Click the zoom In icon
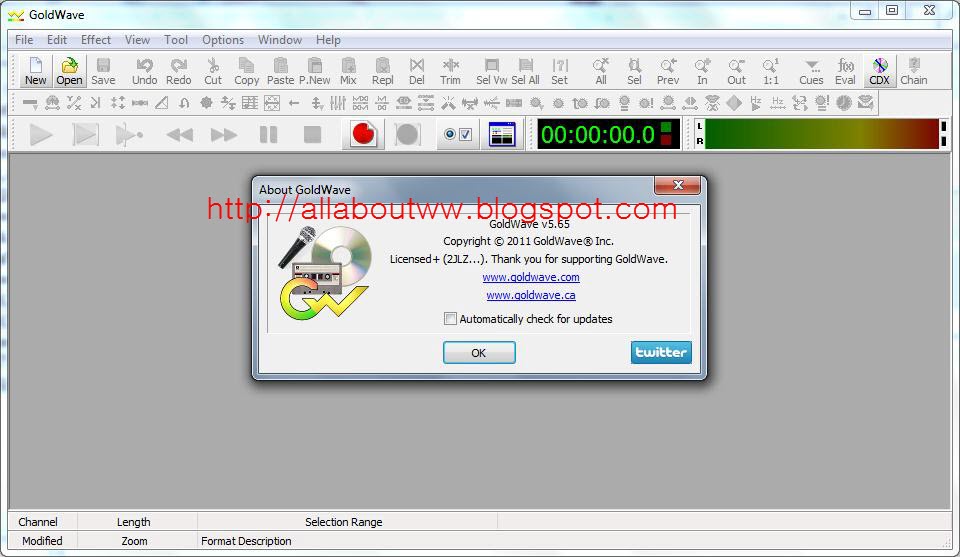 (702, 71)
